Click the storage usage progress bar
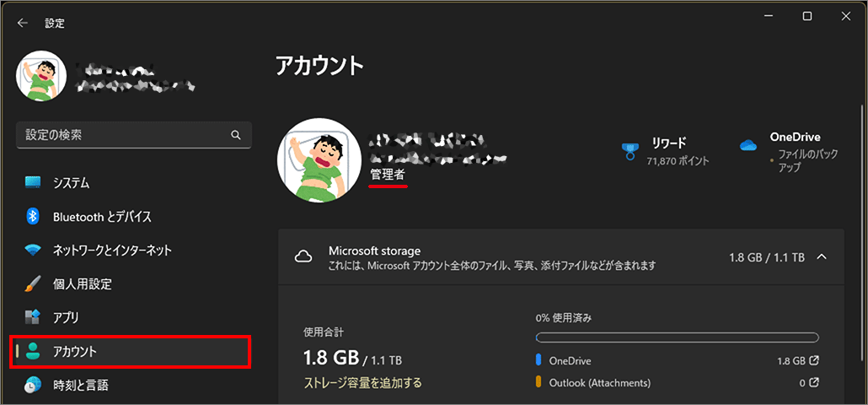 tap(677, 337)
